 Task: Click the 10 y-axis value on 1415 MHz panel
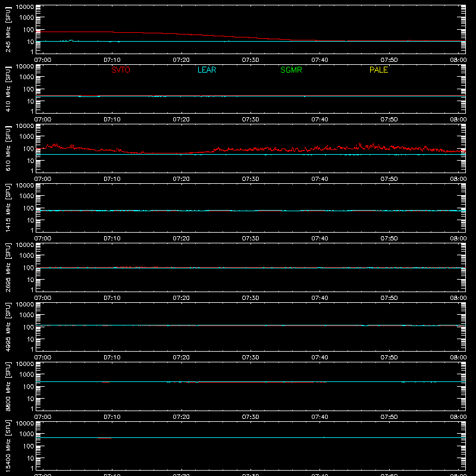pyautogui.click(x=30, y=220)
